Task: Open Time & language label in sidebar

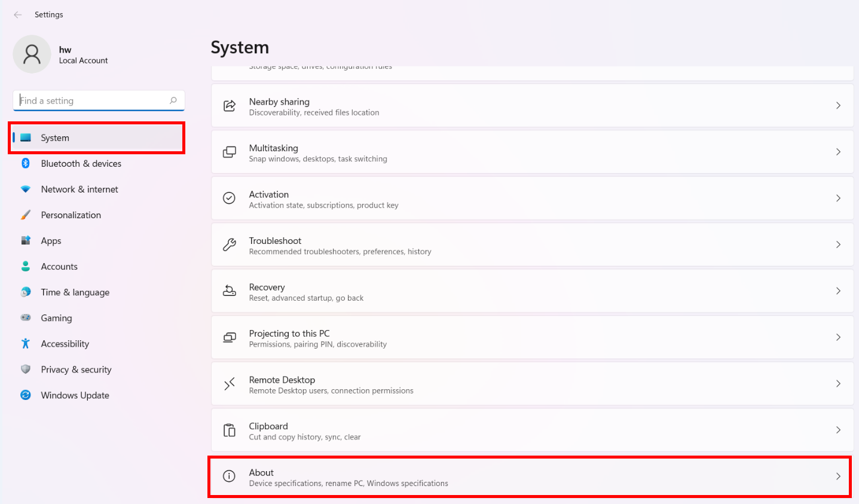Action: [x=75, y=292]
